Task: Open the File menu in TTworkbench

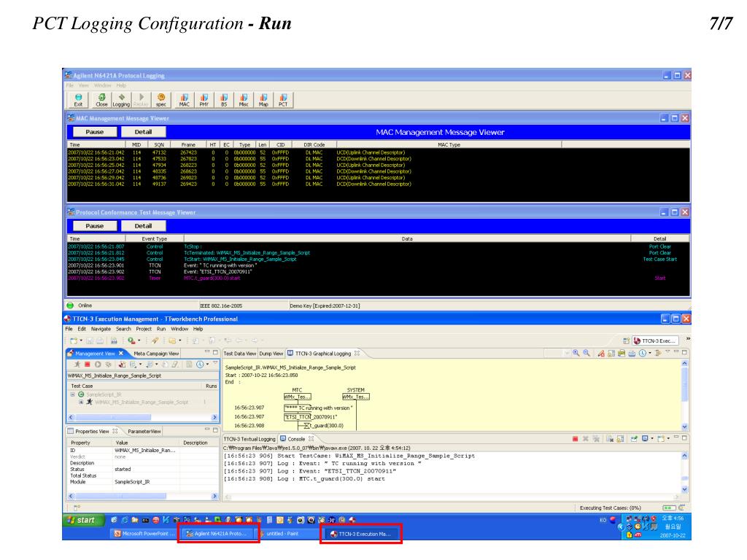Action: (x=69, y=329)
